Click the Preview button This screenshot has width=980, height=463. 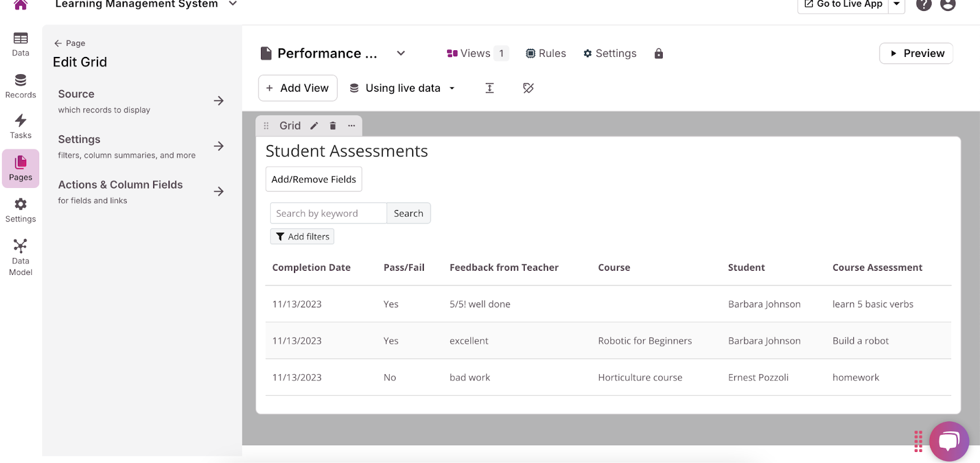[916, 53]
